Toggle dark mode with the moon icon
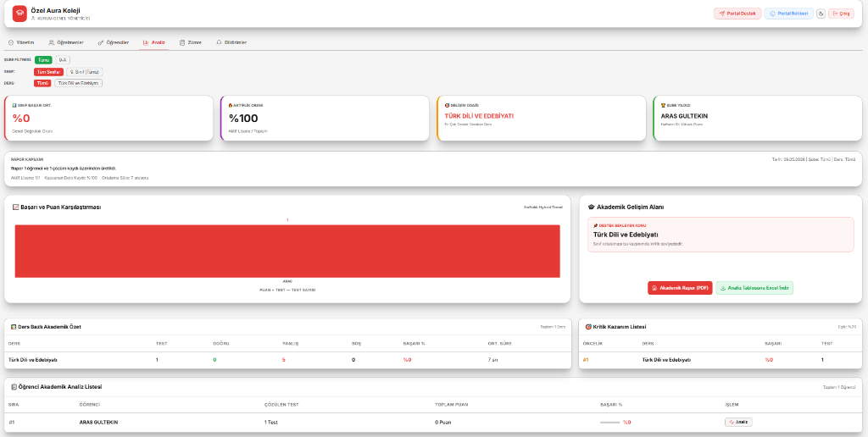Image resolution: width=868 pixels, height=437 pixels. coord(821,14)
